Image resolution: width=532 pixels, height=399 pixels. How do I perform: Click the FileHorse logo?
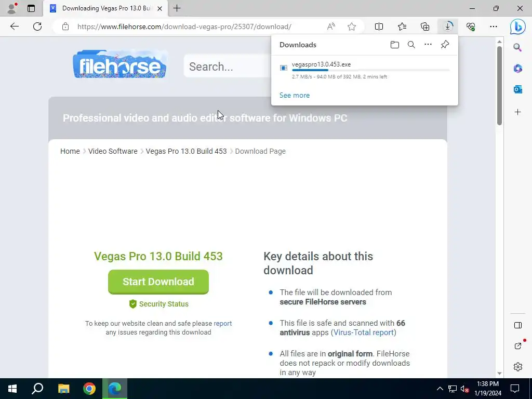pos(119,64)
